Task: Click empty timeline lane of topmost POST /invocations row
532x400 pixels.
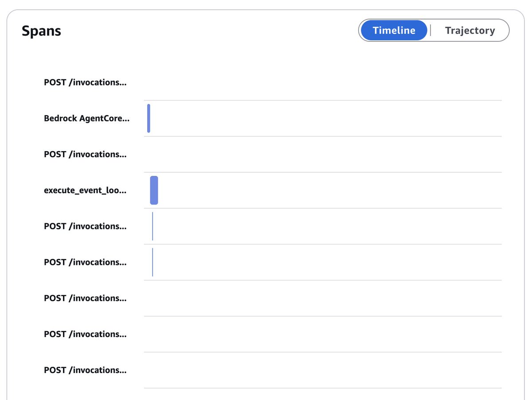Action: click(x=323, y=82)
